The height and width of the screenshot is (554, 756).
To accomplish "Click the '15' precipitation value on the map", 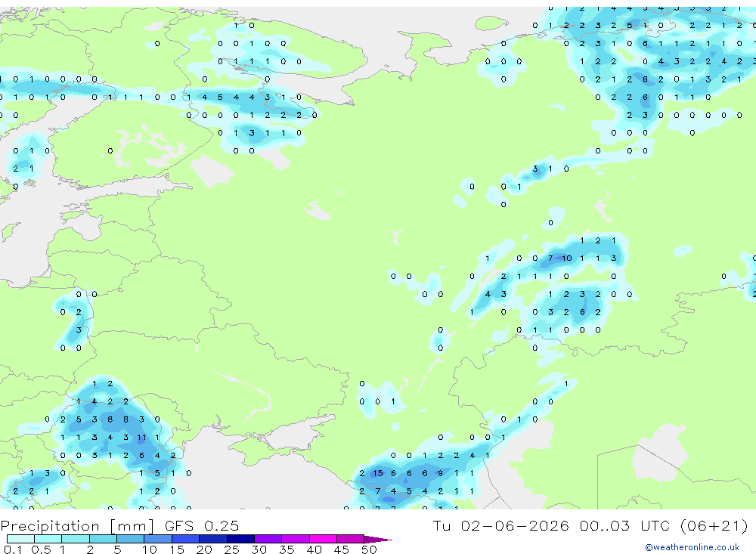I will pyautogui.click(x=377, y=473).
